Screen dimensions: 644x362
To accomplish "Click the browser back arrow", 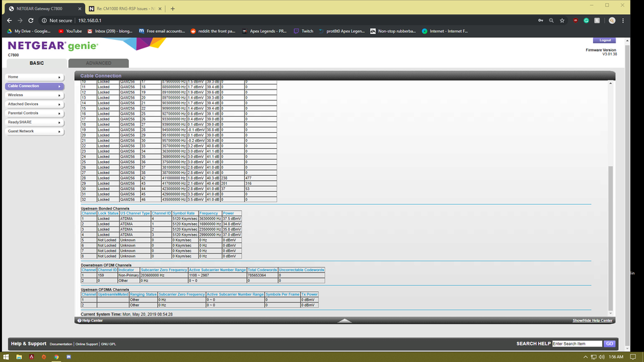I will pyautogui.click(x=10, y=21).
